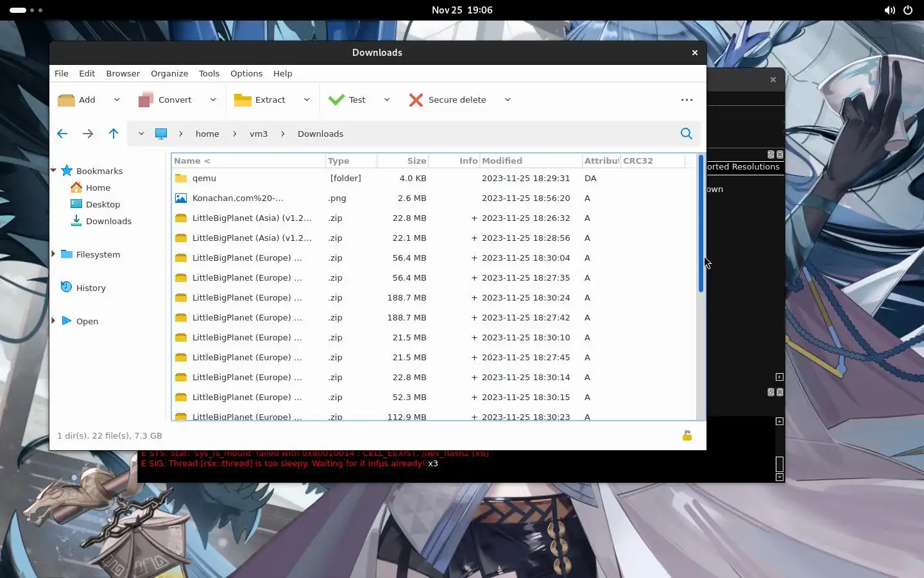Click background terminal scrollbar down arrow
Image resolution: width=924 pixels, height=578 pixels.
(x=780, y=477)
